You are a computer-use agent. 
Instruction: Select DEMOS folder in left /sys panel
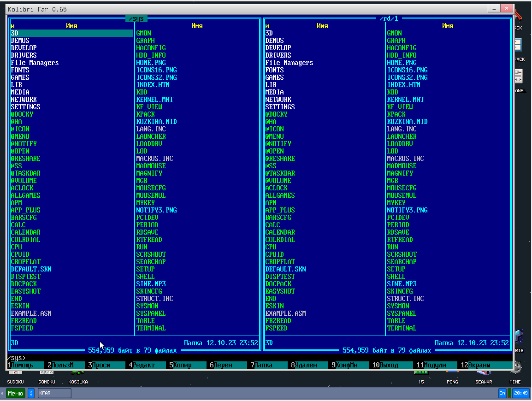[x=20, y=41]
